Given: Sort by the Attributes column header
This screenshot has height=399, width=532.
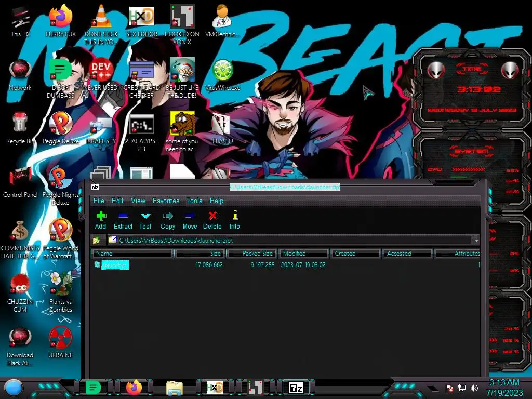Looking at the screenshot, I should (x=457, y=254).
